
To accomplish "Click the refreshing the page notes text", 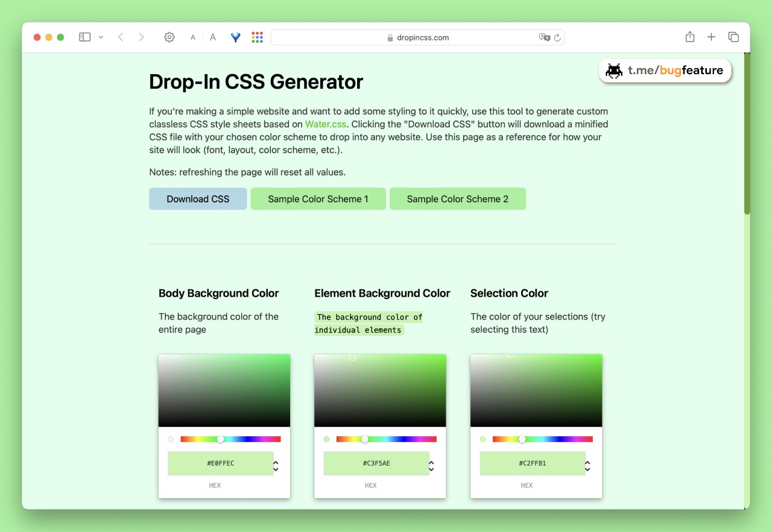I will click(x=247, y=173).
